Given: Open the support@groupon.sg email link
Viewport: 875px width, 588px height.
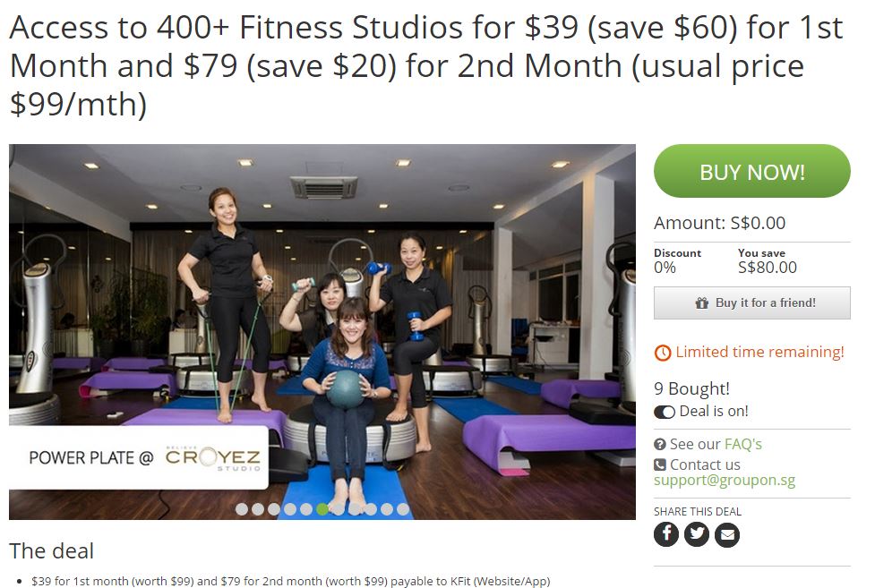Looking at the screenshot, I should pos(725,481).
